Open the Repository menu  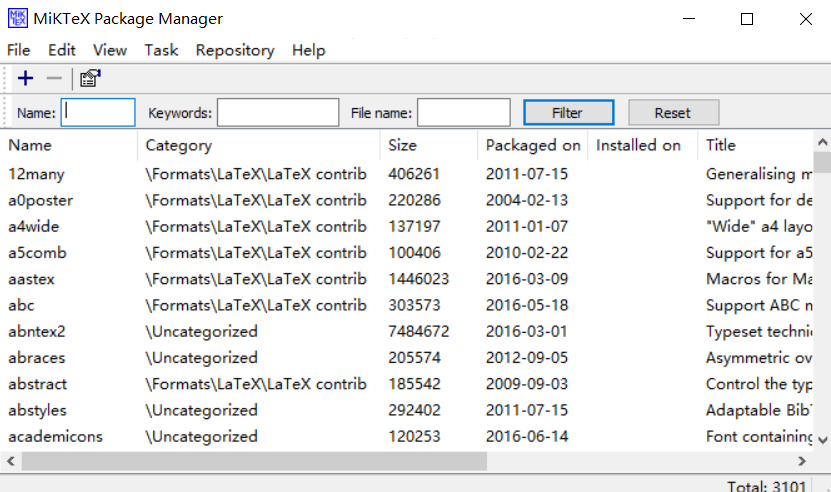[235, 50]
